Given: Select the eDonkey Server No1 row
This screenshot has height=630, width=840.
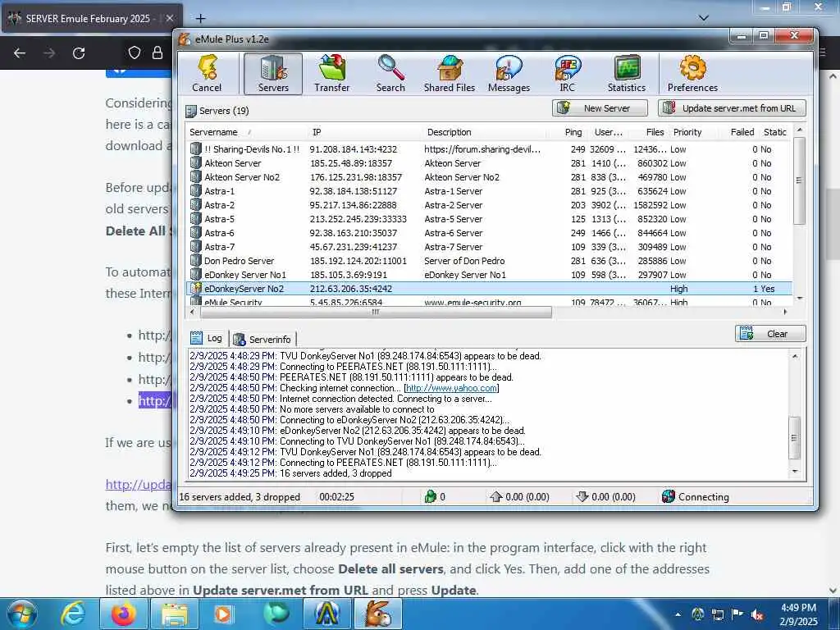Looking at the screenshot, I should (x=489, y=274).
